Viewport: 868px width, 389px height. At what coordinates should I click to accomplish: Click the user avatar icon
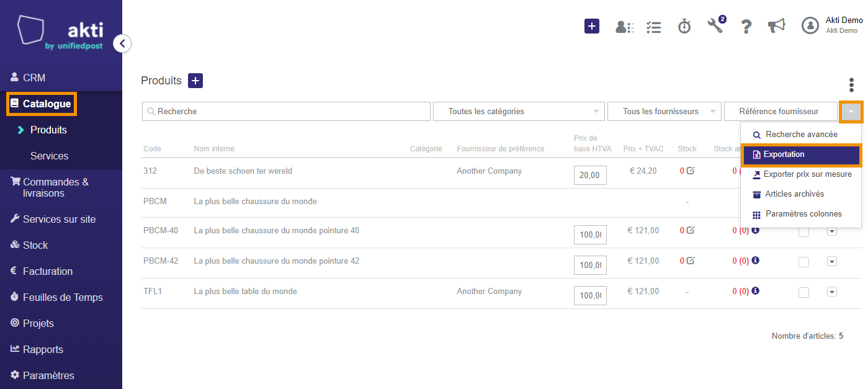(x=810, y=25)
